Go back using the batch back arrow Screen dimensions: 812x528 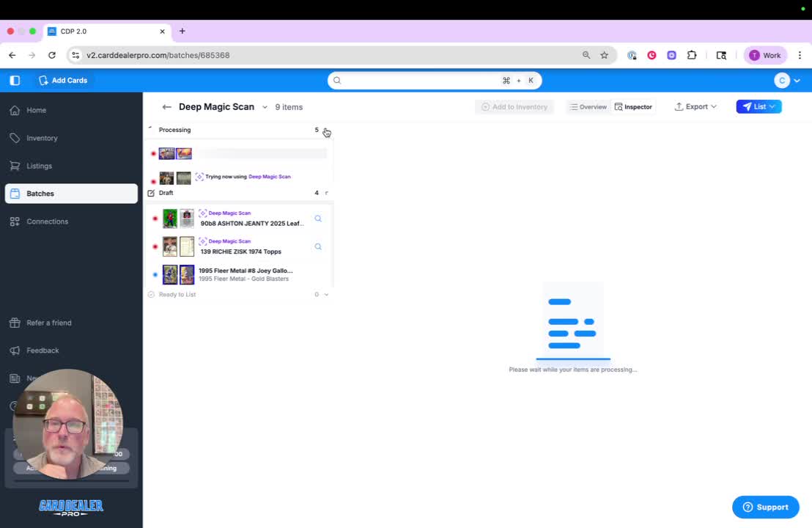[167, 107]
